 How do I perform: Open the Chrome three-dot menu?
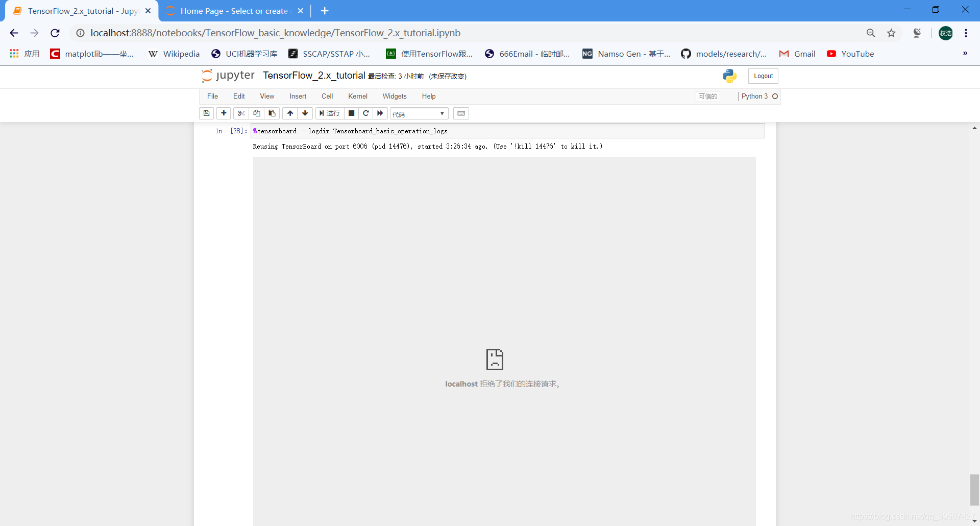click(966, 33)
